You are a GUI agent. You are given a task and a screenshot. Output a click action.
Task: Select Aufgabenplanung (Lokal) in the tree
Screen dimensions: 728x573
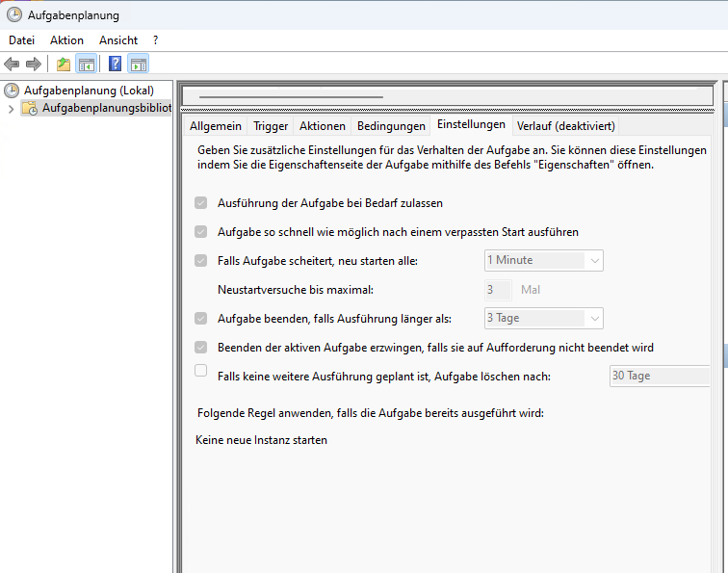click(x=89, y=91)
